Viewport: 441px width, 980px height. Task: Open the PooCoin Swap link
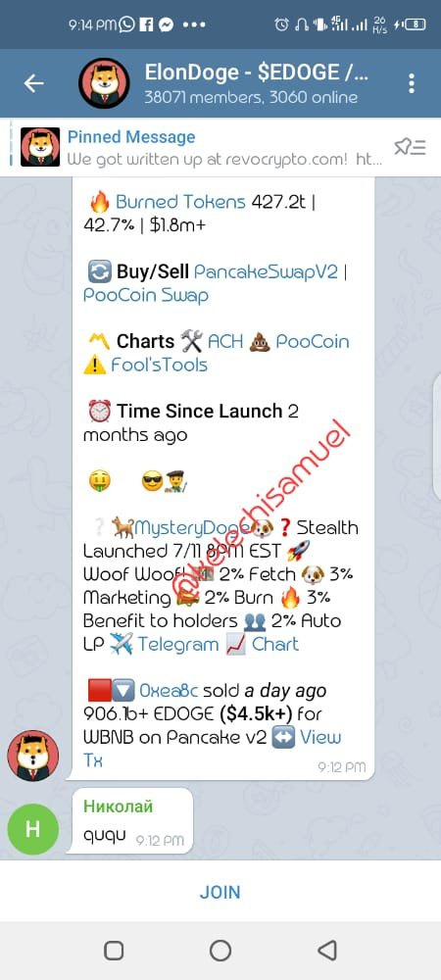click(x=146, y=295)
